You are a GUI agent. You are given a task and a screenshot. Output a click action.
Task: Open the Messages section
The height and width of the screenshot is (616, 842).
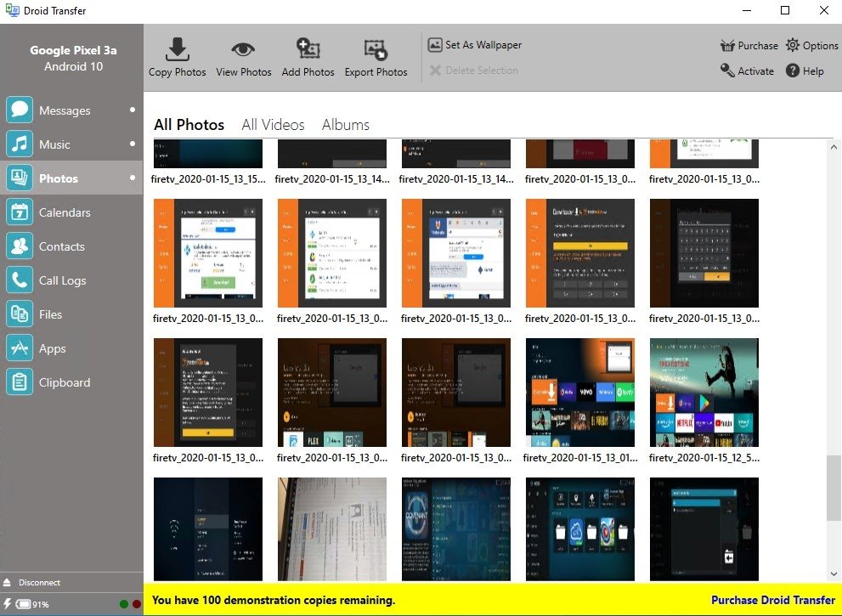click(x=71, y=110)
